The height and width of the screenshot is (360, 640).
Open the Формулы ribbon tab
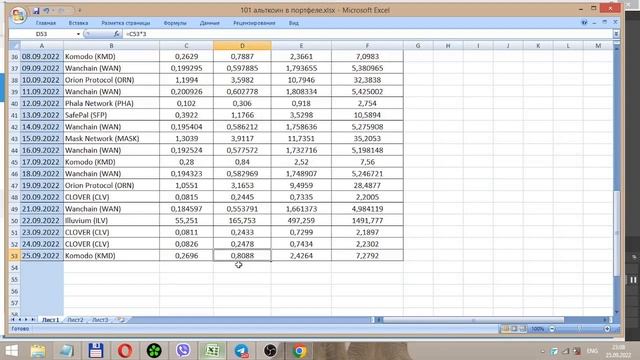(x=175, y=23)
